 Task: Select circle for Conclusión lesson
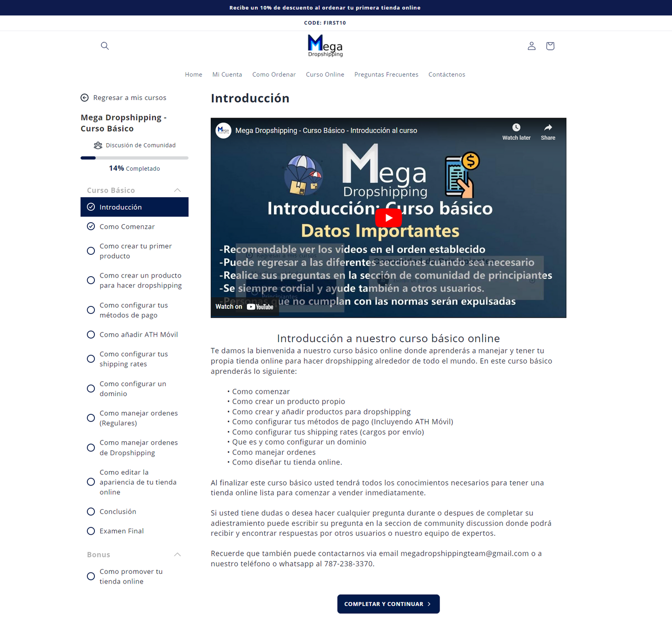[x=91, y=511]
